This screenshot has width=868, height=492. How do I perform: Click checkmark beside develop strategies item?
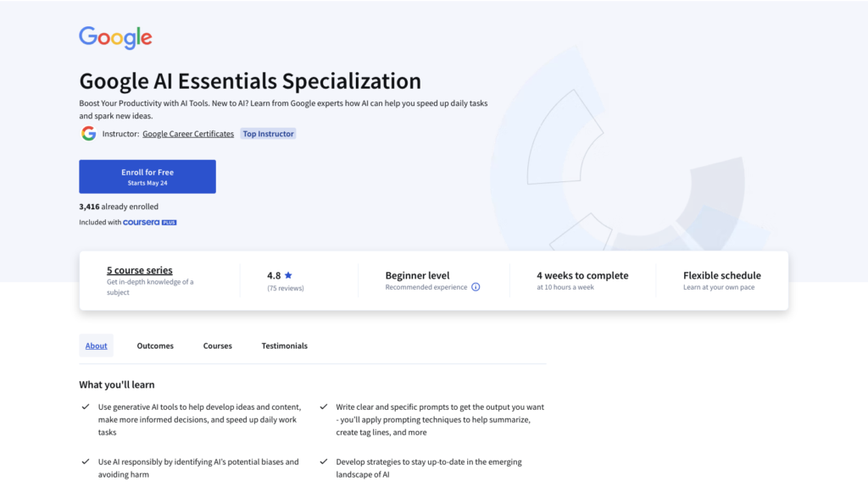tap(323, 462)
